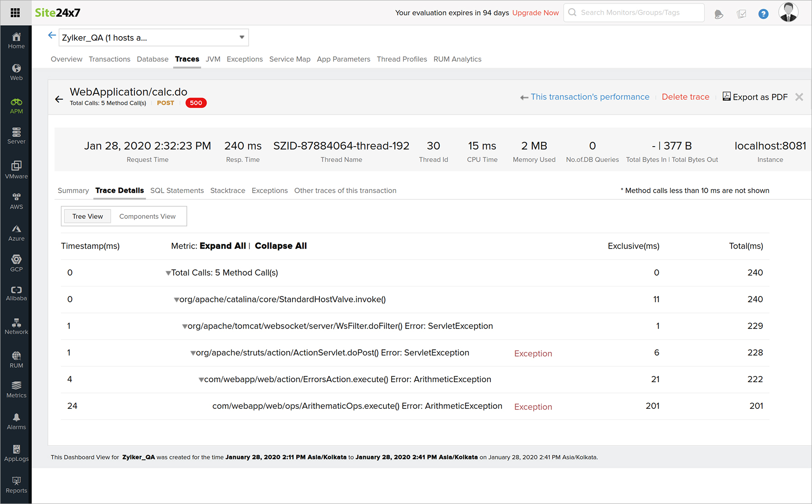Open the trace Exceptions sub-tab beside Stacktrace

(x=270, y=190)
